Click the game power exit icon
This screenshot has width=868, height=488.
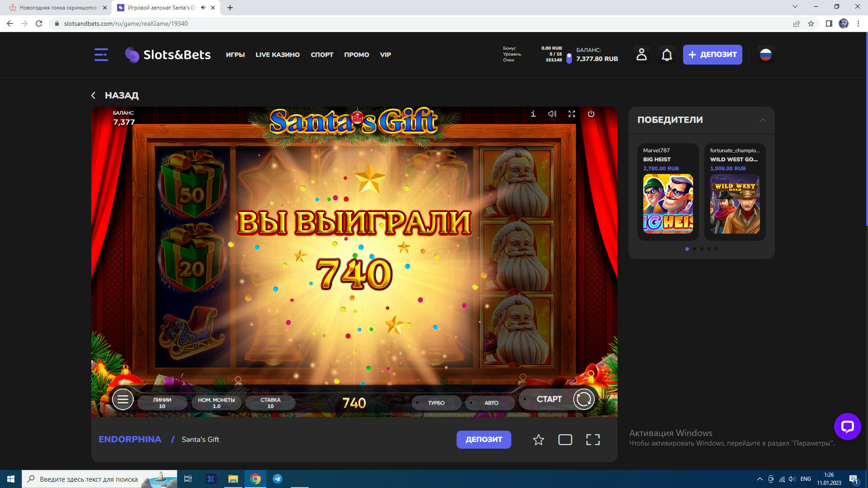click(591, 114)
